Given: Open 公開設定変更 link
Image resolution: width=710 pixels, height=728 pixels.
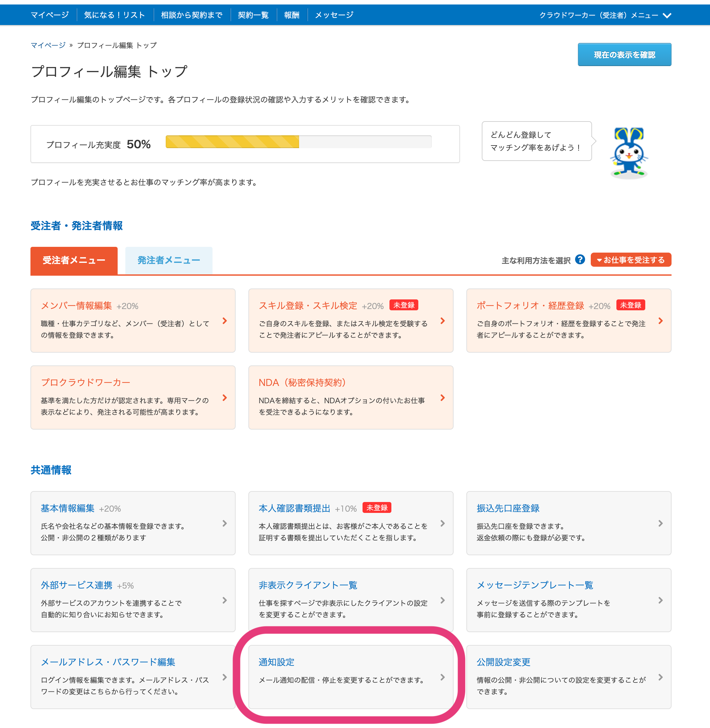Looking at the screenshot, I should coord(503,662).
